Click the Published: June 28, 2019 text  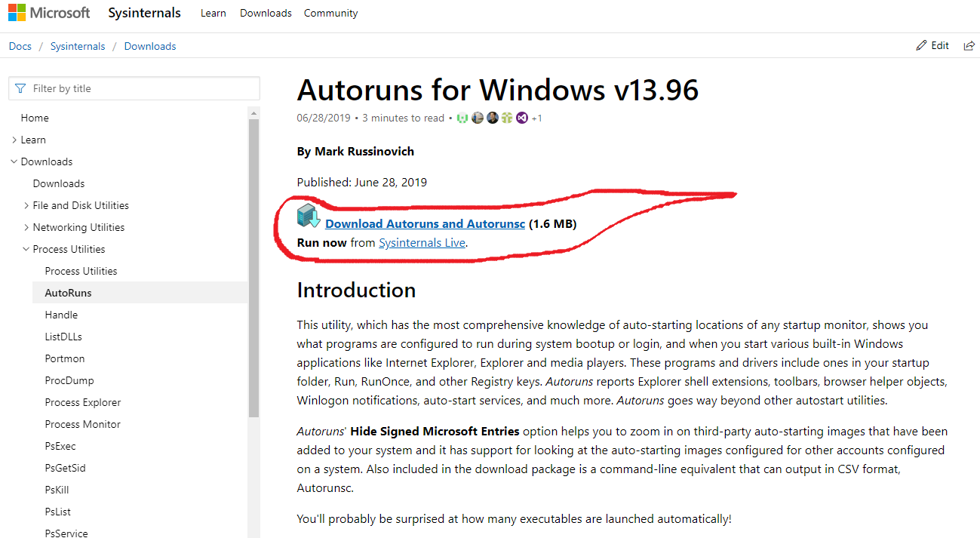pos(362,182)
